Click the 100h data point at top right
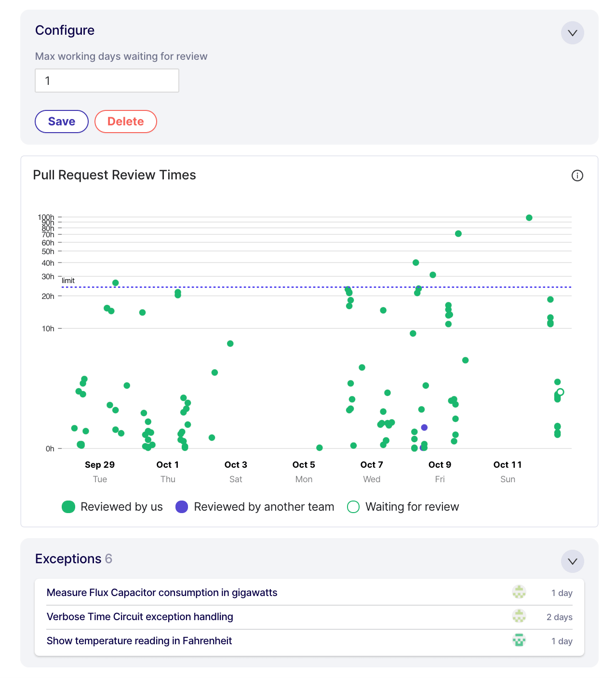The width and height of the screenshot is (616, 678). [529, 218]
